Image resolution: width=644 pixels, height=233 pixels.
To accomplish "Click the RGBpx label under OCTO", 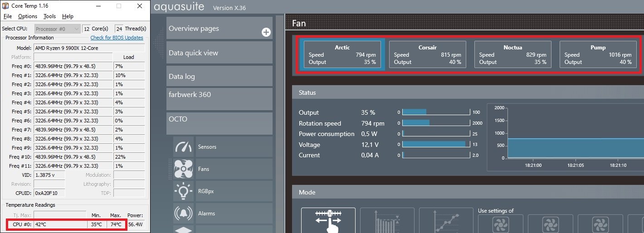I will 206,191.
